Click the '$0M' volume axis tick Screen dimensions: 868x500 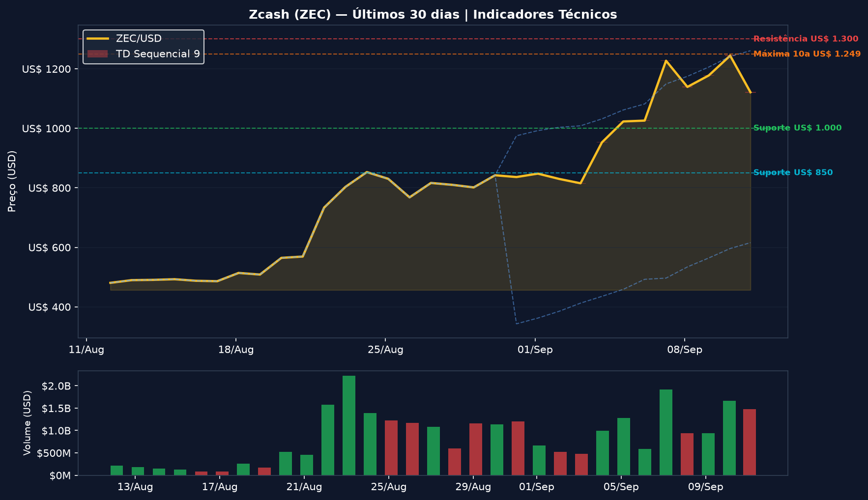click(x=60, y=475)
